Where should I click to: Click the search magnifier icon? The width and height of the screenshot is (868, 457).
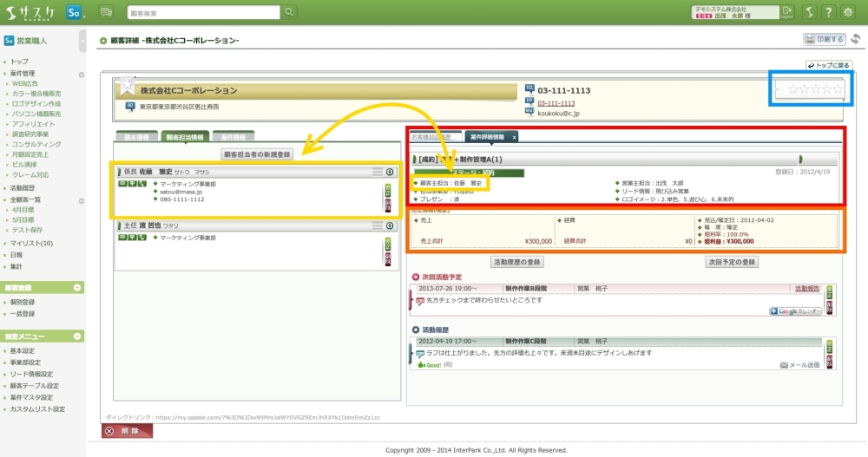click(289, 13)
